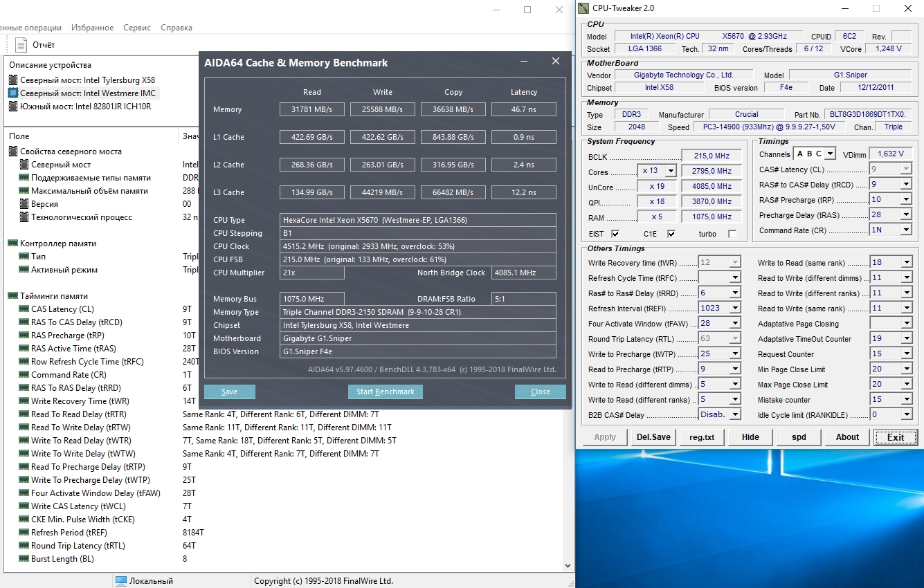Click the Hide button in CPU-Tweaker
Screen dimensions: 924x588
750,437
